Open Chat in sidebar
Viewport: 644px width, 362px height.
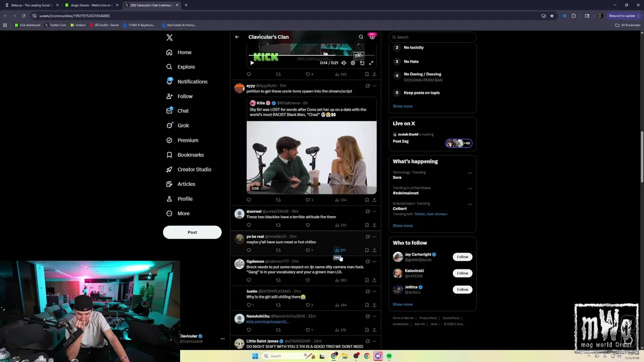(x=177, y=111)
